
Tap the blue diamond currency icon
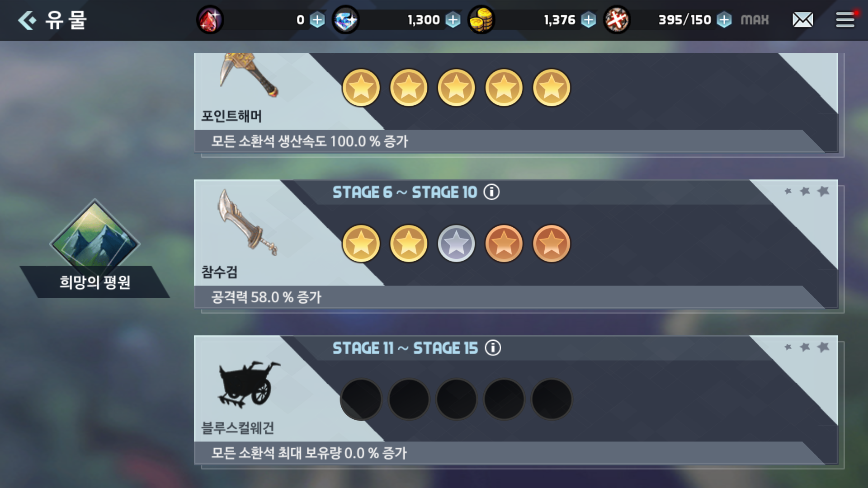(346, 20)
